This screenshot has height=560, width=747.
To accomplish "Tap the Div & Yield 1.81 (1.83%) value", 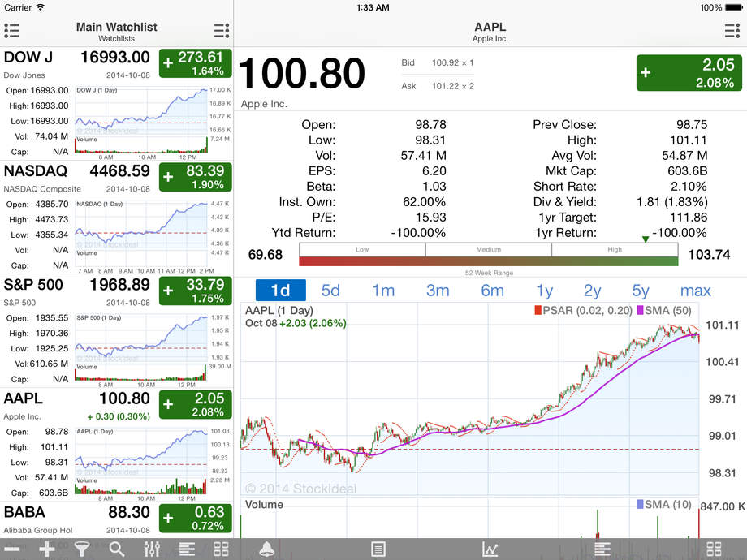I will (672, 202).
